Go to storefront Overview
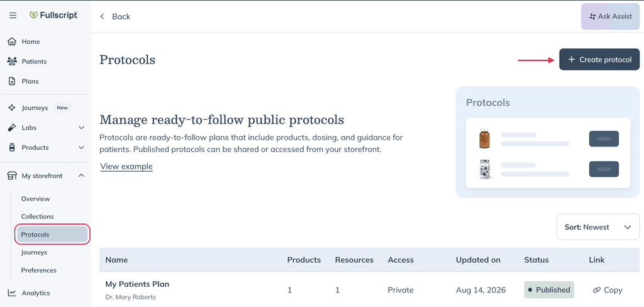The width and height of the screenshot is (644, 307). (x=35, y=199)
